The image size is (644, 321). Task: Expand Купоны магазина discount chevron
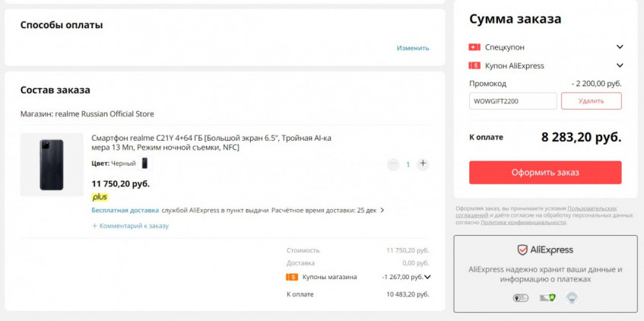[427, 277]
